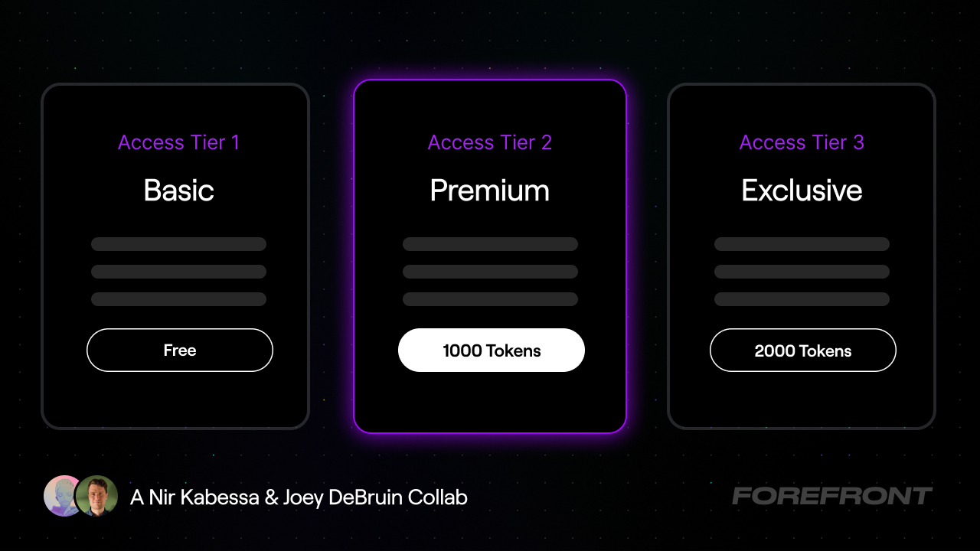Click third placeholder line in Exclusive card
Image resolution: width=980 pixels, height=551 pixels.
802,299
